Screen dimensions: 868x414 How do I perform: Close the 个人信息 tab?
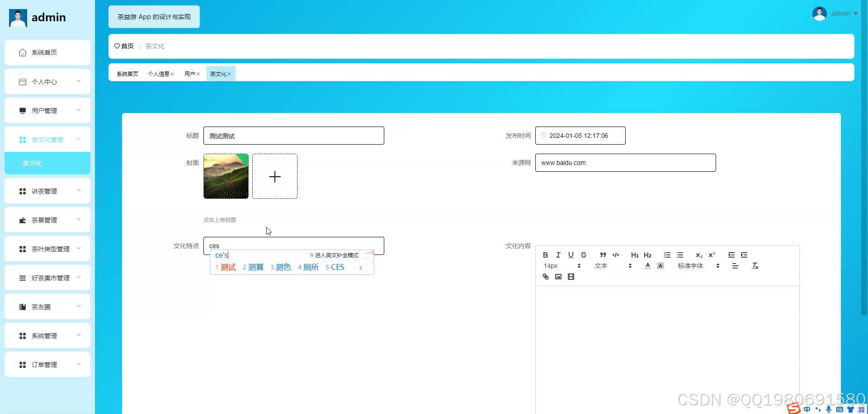tap(172, 74)
